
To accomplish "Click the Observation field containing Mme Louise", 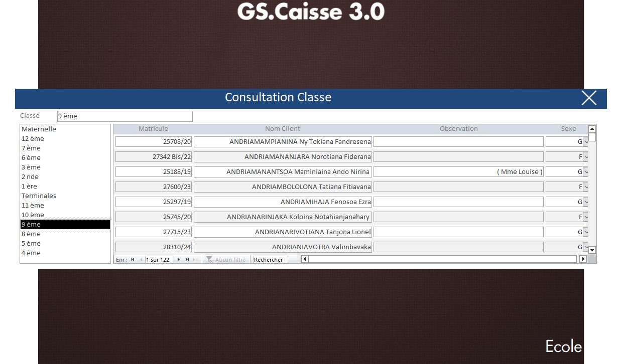I will tap(458, 172).
